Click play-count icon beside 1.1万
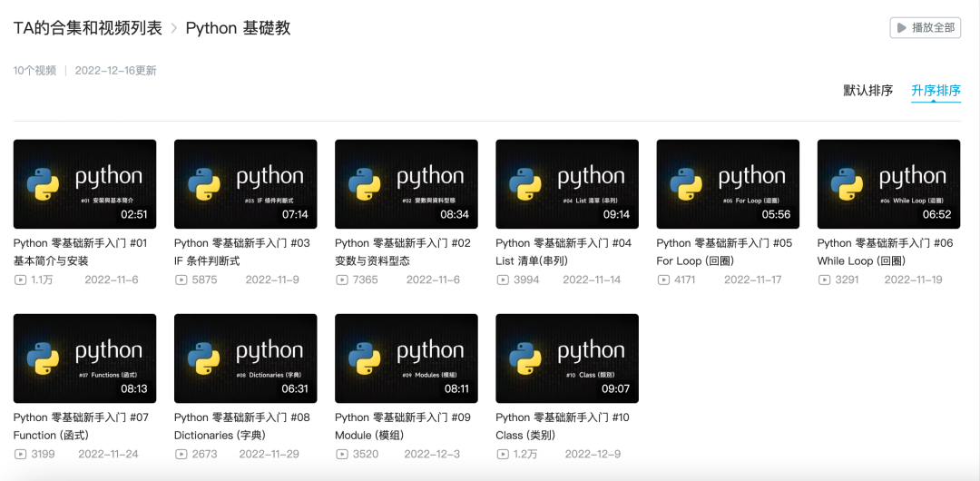The height and width of the screenshot is (481, 980). click(20, 280)
